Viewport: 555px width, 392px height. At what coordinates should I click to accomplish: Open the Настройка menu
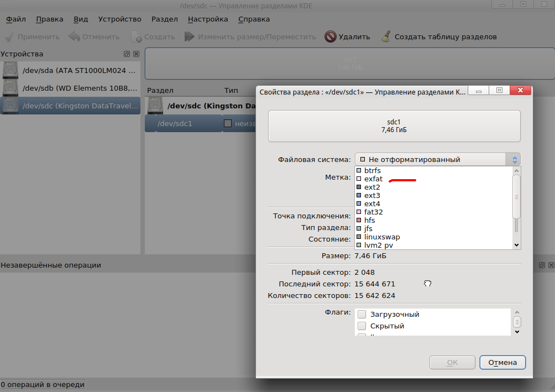pos(208,19)
